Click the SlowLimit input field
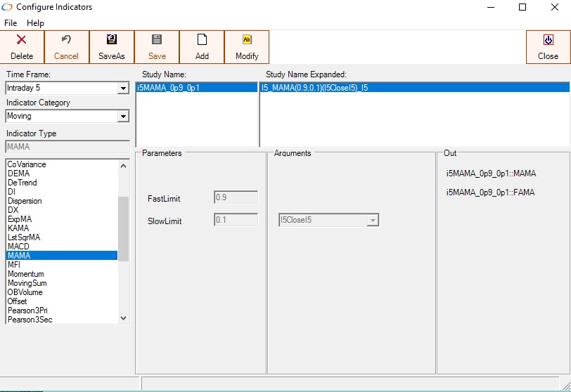 [236, 221]
